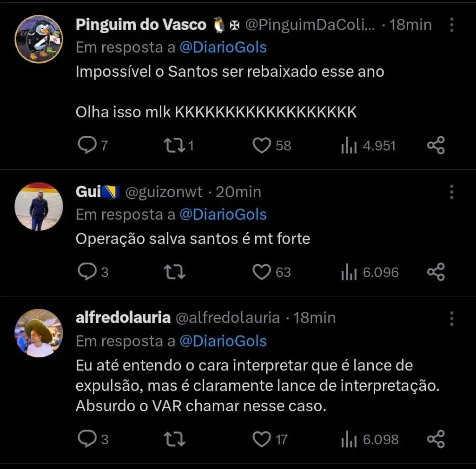The height and width of the screenshot is (469, 476).
Task: Share Pinguim do Vasco's tweet
Action: click(436, 146)
